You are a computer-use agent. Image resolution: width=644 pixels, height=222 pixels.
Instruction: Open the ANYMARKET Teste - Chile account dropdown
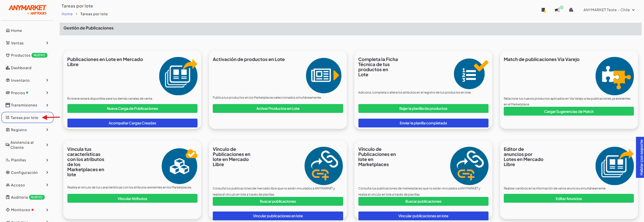click(x=609, y=10)
